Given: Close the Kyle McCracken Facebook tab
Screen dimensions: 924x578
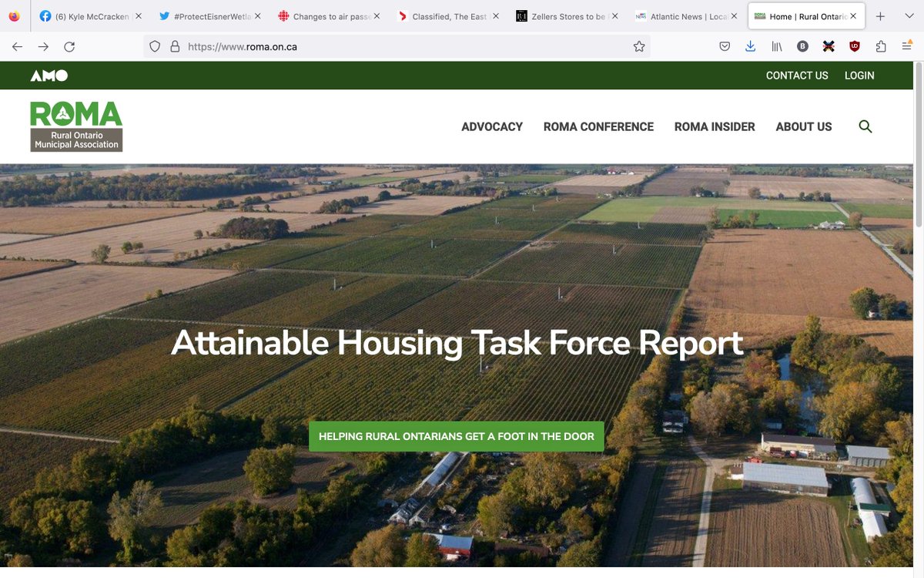Looking at the screenshot, I should (x=138, y=16).
